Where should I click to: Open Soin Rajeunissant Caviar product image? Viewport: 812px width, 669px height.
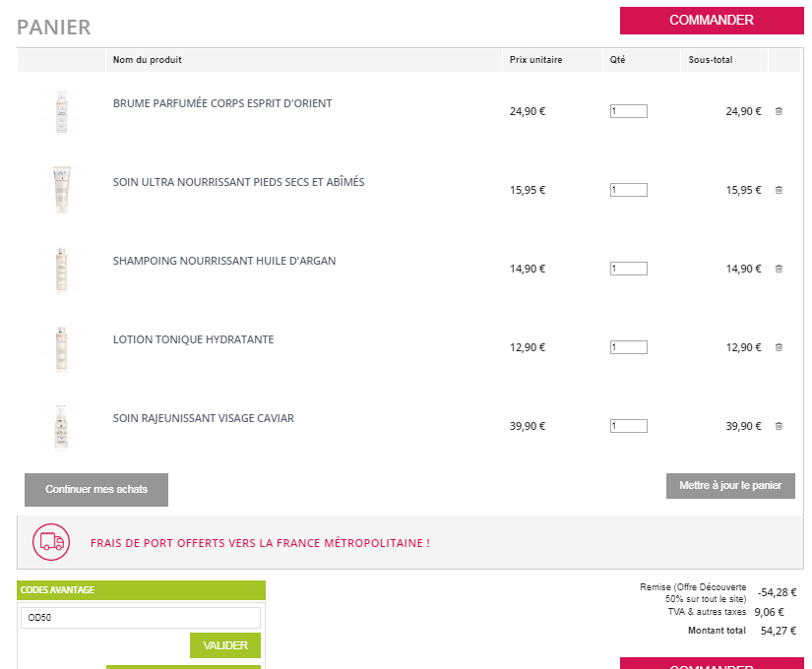coord(61,426)
